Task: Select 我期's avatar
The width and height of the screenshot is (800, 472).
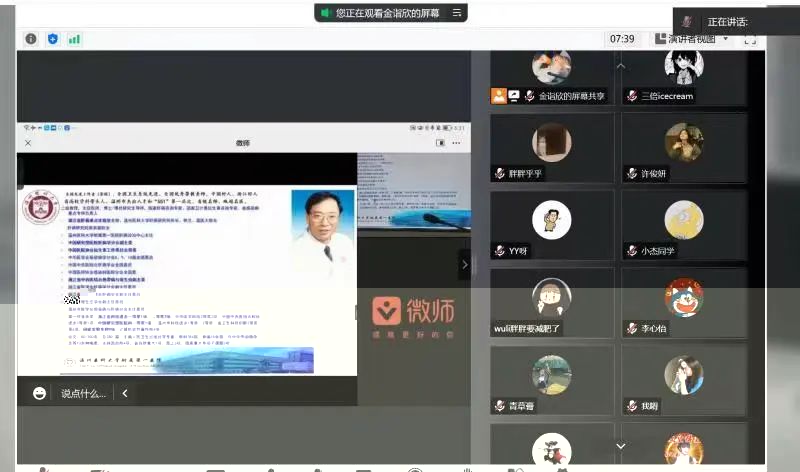Action: [x=684, y=375]
